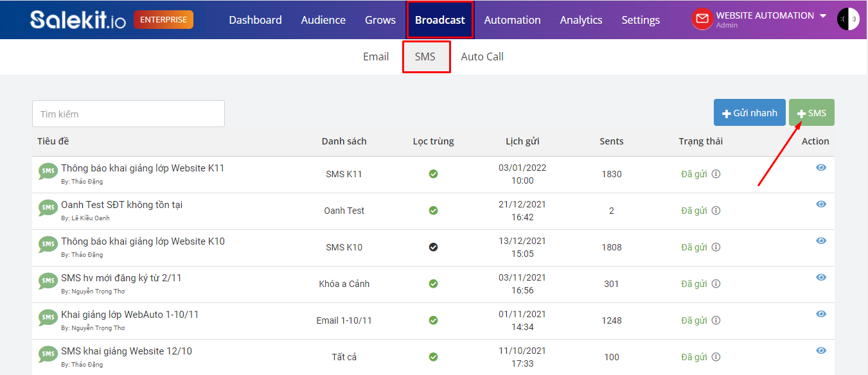Toggle duplicate filter check for Khóa a Cảnh row
The image size is (868, 375).
point(433,284)
